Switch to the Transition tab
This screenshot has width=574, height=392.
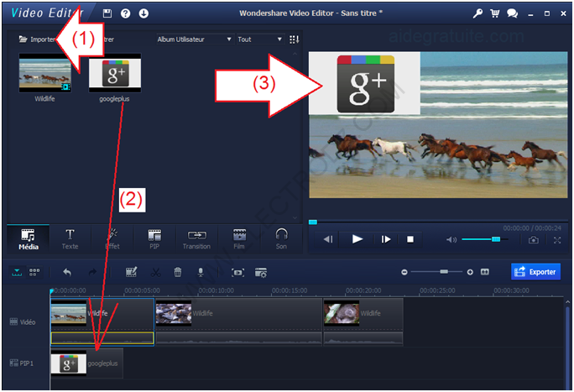(196, 239)
